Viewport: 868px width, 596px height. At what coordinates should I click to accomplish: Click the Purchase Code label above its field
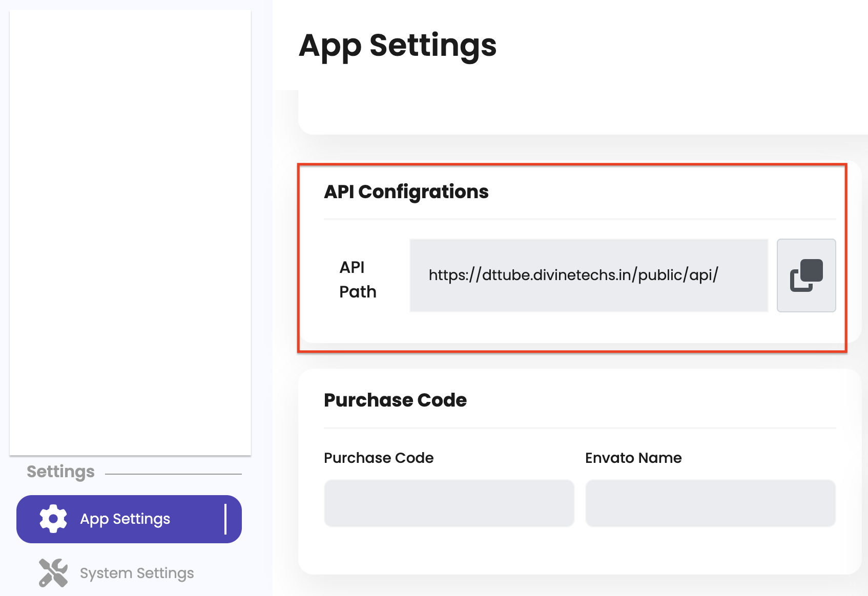tap(379, 458)
